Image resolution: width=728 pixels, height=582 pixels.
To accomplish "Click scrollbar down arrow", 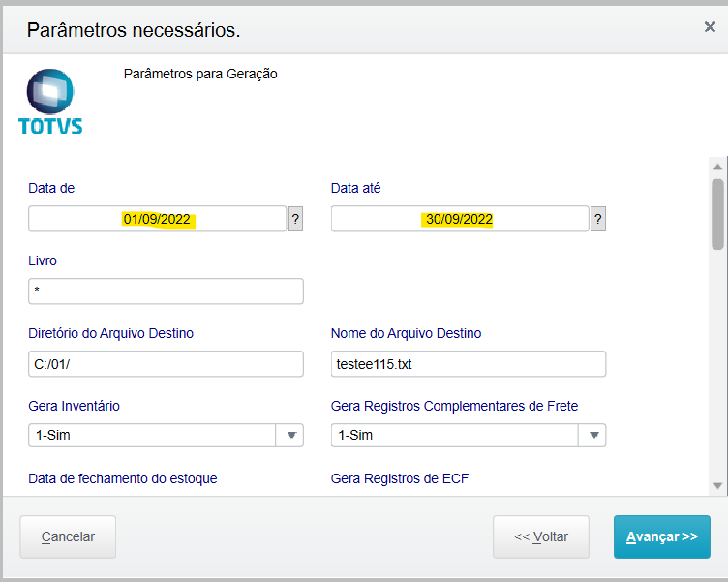I will pos(717,486).
